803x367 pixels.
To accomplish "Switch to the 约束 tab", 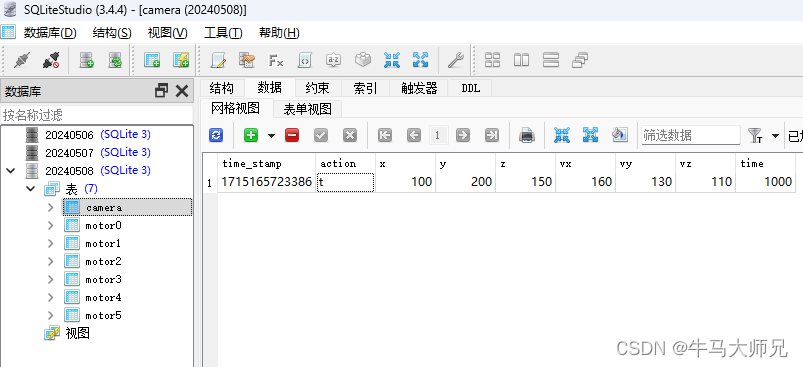I will click(x=318, y=88).
